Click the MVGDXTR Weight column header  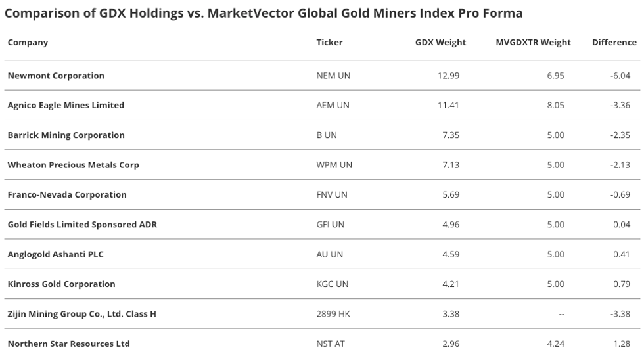pyautogui.click(x=533, y=43)
